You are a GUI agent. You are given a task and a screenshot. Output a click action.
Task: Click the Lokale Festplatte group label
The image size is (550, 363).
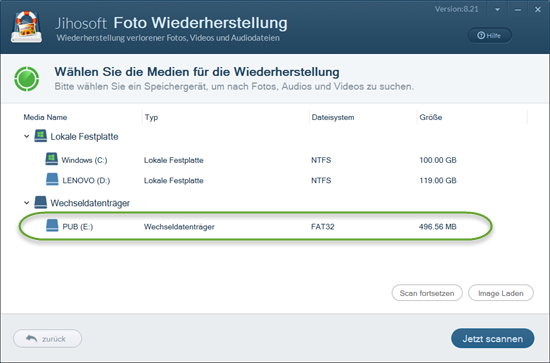click(84, 136)
